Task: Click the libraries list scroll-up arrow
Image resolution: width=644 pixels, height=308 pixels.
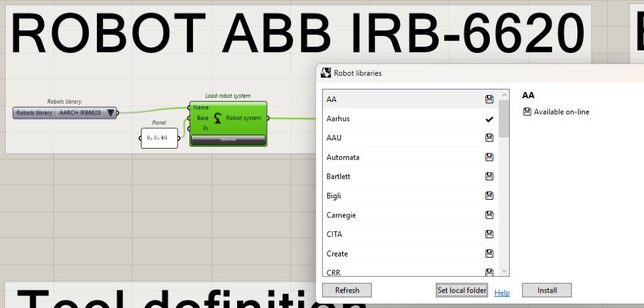Action: 504,95
